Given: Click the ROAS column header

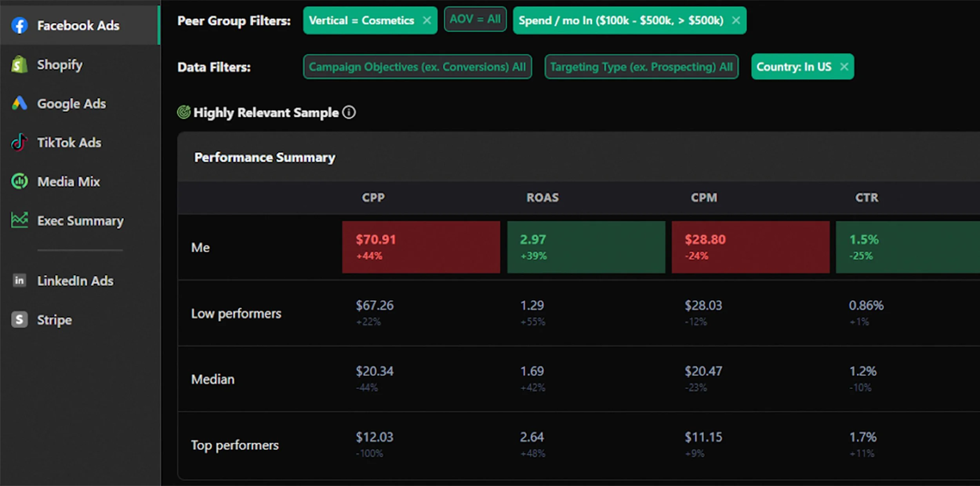Looking at the screenshot, I should pyautogui.click(x=542, y=198).
